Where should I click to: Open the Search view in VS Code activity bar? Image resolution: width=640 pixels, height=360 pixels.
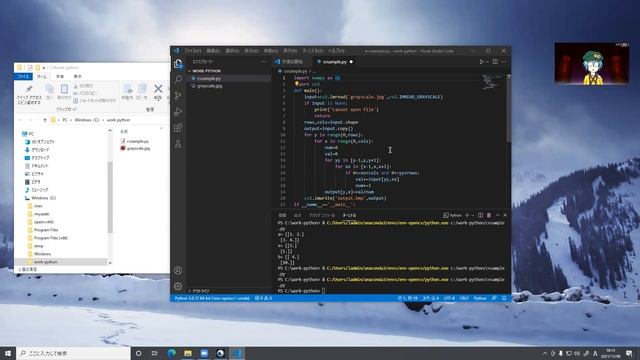[178, 79]
